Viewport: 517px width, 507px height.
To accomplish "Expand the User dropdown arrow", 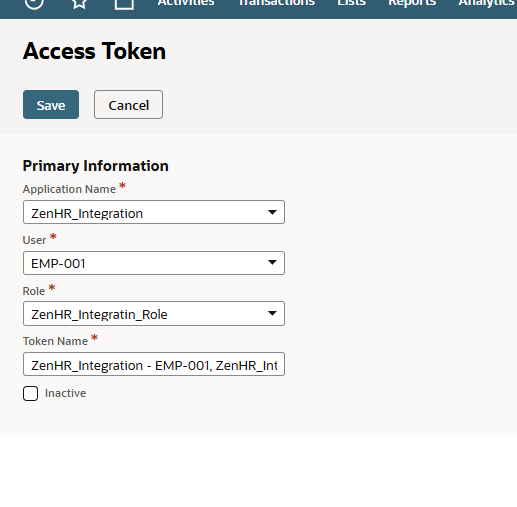I will point(272,263).
